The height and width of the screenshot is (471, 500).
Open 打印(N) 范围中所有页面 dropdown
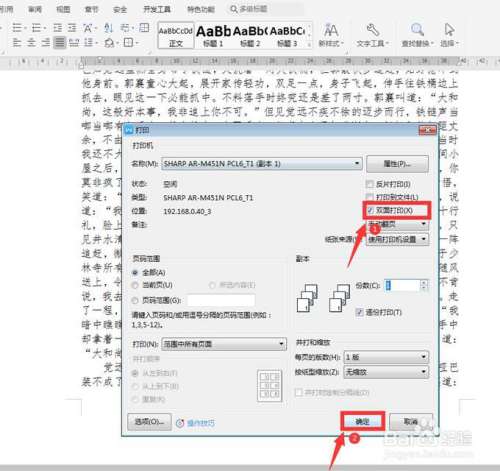(x=224, y=344)
